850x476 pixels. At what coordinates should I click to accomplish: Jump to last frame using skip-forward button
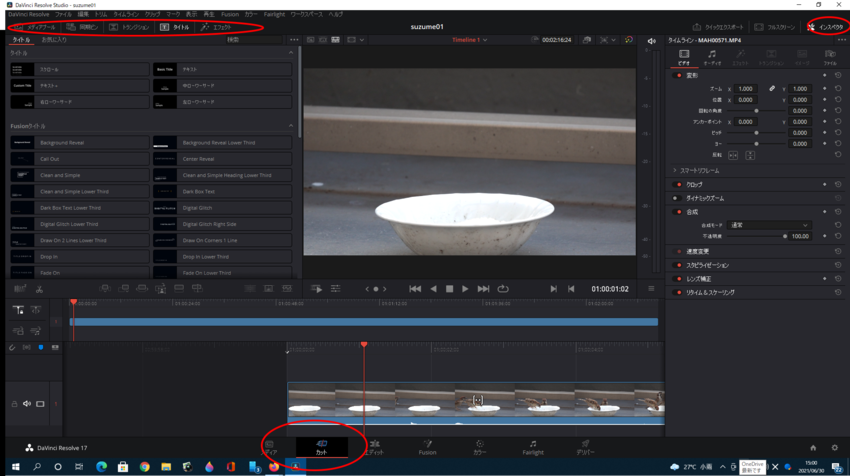(484, 289)
